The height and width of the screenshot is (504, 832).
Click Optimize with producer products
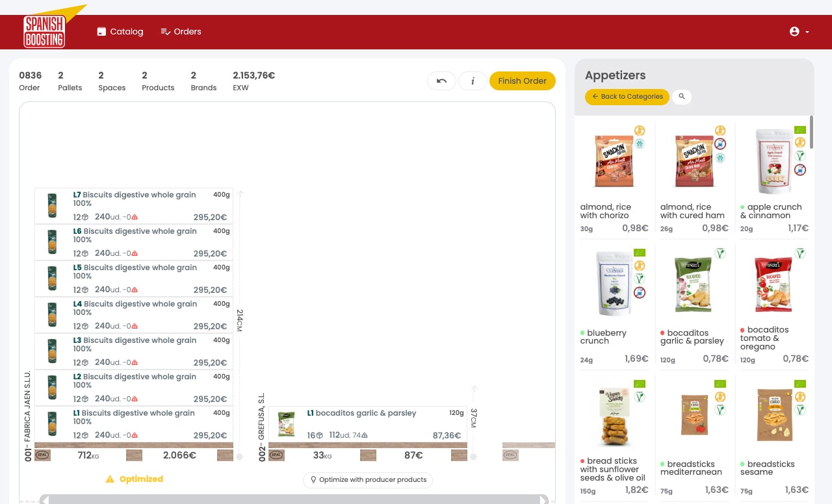click(x=367, y=480)
